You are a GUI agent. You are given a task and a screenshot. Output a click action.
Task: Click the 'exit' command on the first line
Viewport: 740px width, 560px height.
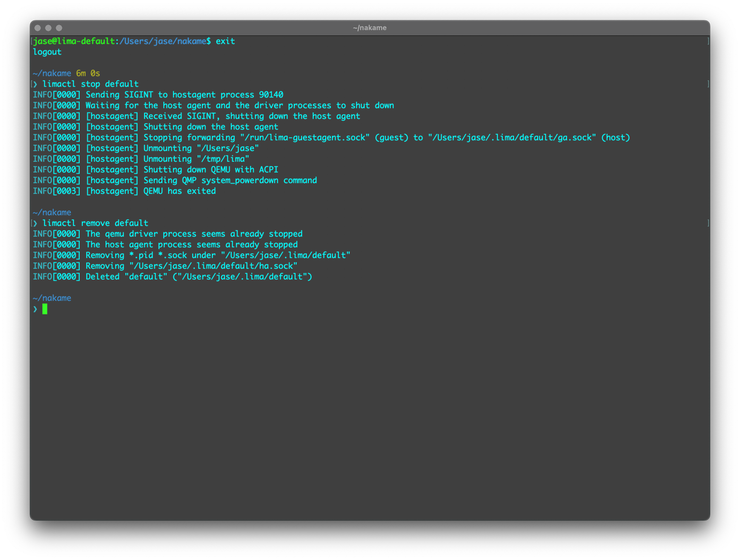coord(225,41)
